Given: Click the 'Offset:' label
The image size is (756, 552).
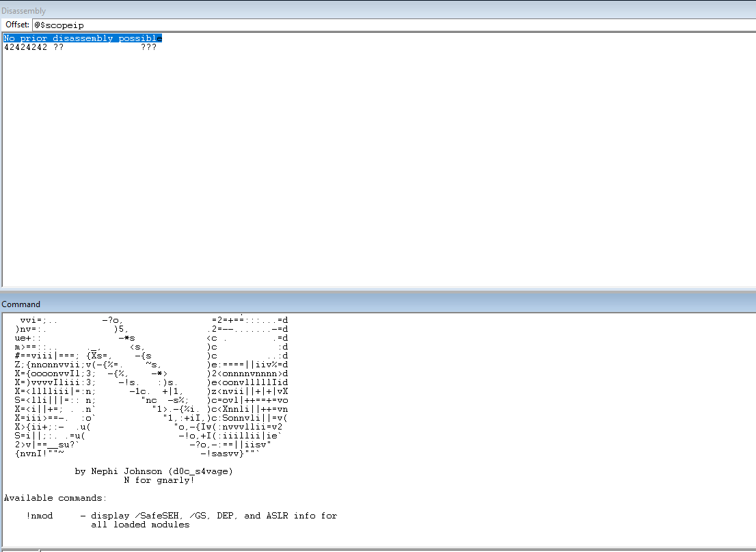Looking at the screenshot, I should (17, 25).
